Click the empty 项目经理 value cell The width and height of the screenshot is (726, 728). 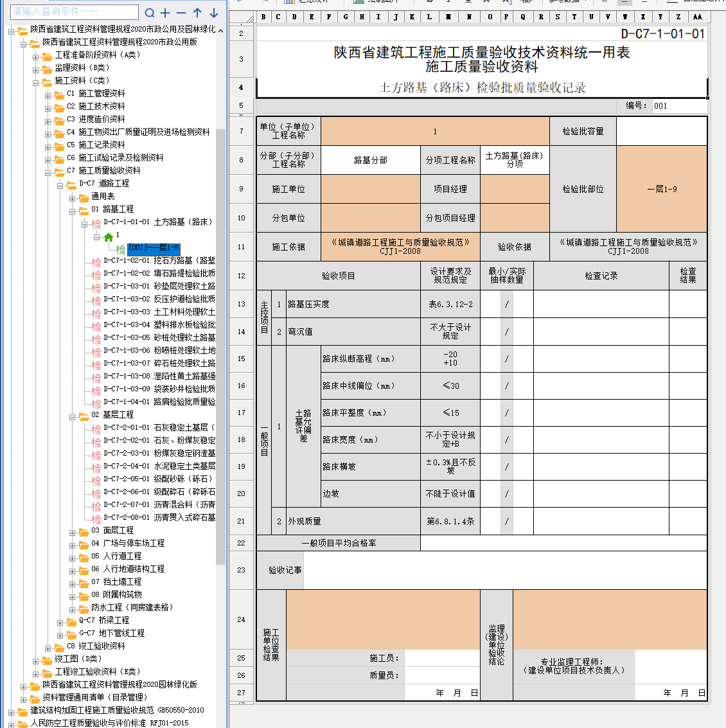(x=515, y=189)
